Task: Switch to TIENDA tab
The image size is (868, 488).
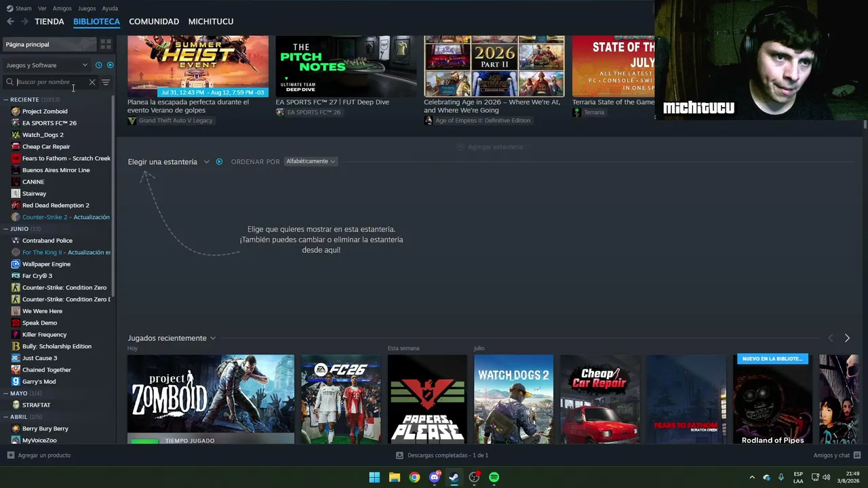Action: click(x=50, y=22)
